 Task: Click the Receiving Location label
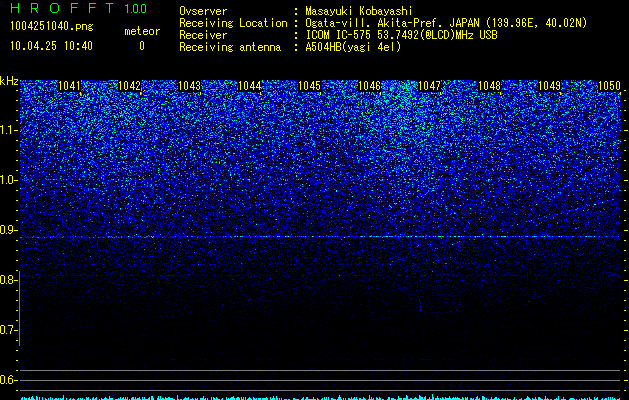click(233, 23)
